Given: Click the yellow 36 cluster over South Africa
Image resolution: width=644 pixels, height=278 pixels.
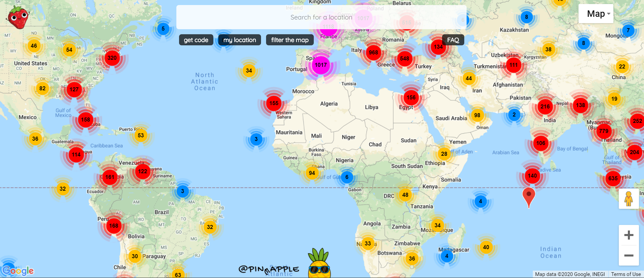Looking at the screenshot, I should click(x=412, y=259).
